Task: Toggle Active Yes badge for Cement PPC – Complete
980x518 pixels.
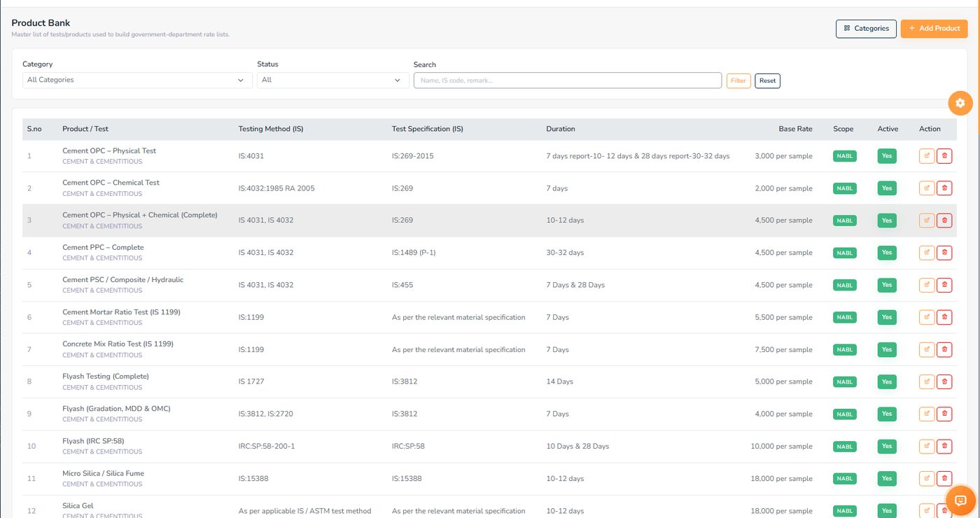Action: pyautogui.click(x=887, y=253)
